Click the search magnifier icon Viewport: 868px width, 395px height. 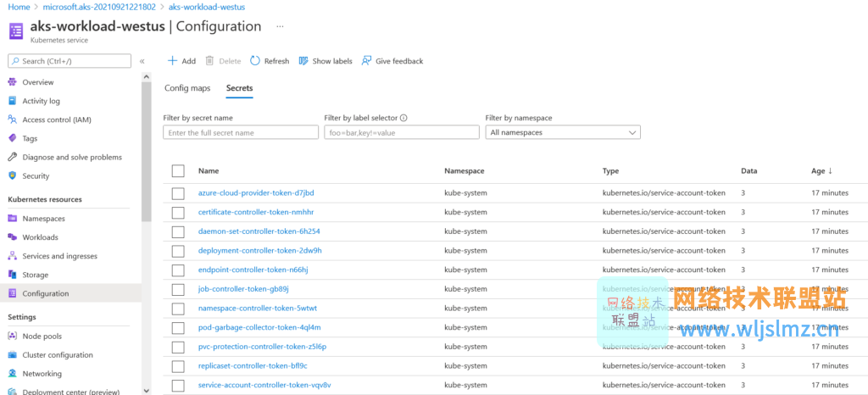[16, 61]
